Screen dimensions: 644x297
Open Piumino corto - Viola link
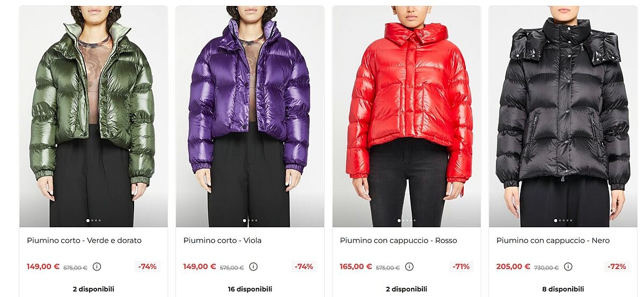(223, 241)
